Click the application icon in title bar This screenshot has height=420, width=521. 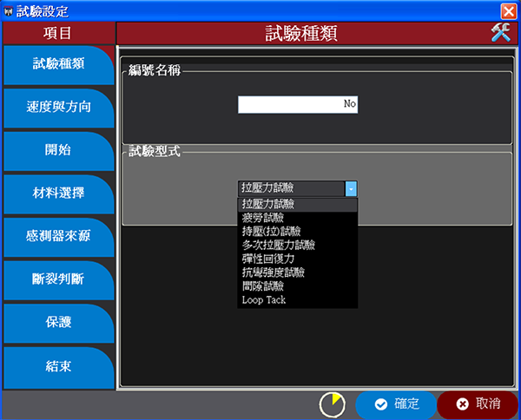click(x=8, y=10)
